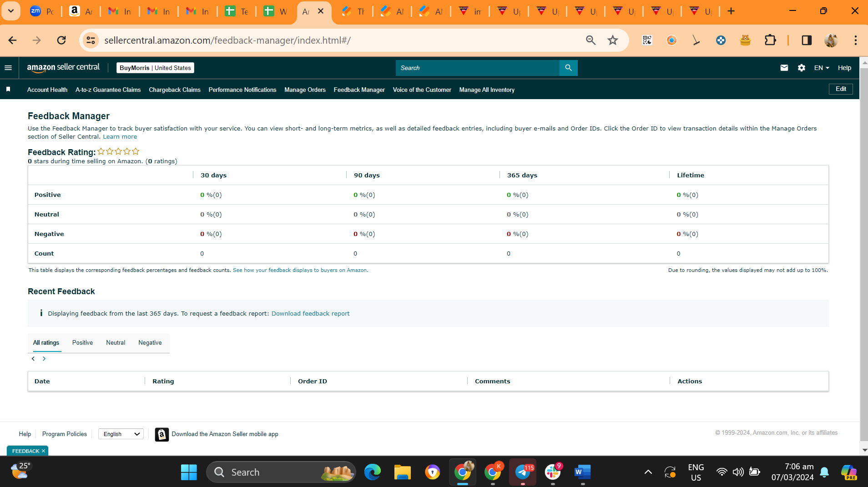This screenshot has width=868, height=487.
Task: Go to next feedback page arrow
Action: click(44, 359)
